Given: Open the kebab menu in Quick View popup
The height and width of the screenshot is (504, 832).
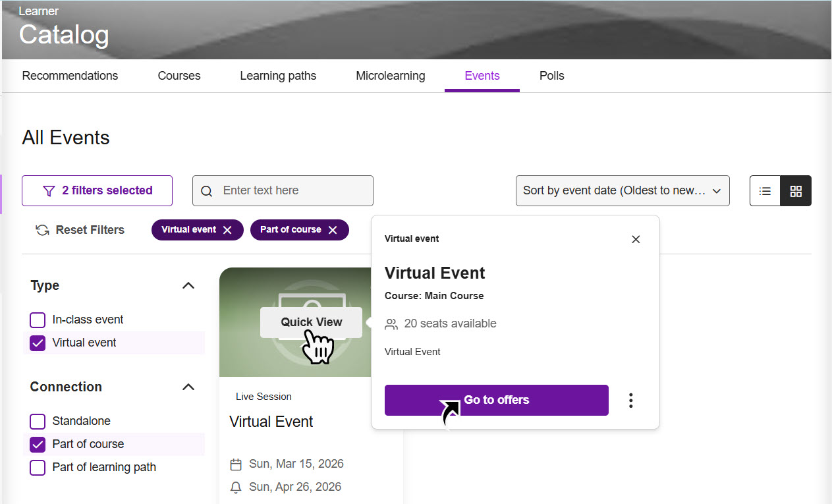Looking at the screenshot, I should point(630,400).
